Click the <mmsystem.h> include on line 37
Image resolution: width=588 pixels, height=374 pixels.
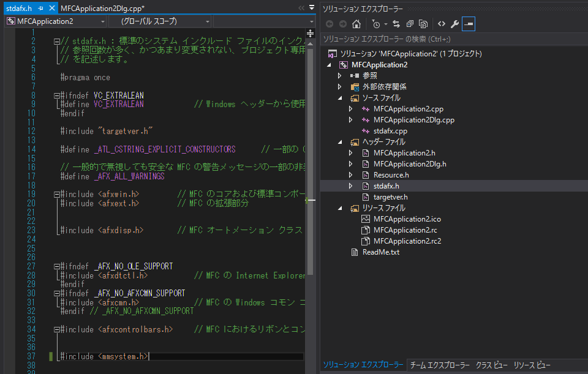124,356
